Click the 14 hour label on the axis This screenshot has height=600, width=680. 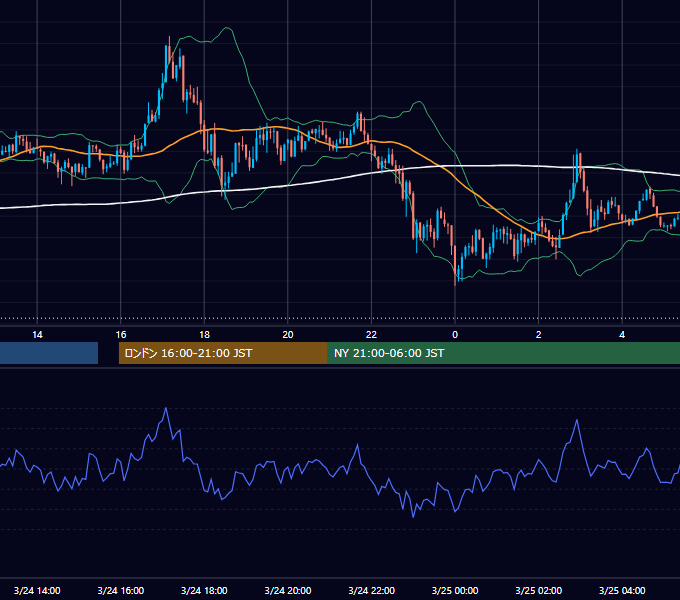37,335
